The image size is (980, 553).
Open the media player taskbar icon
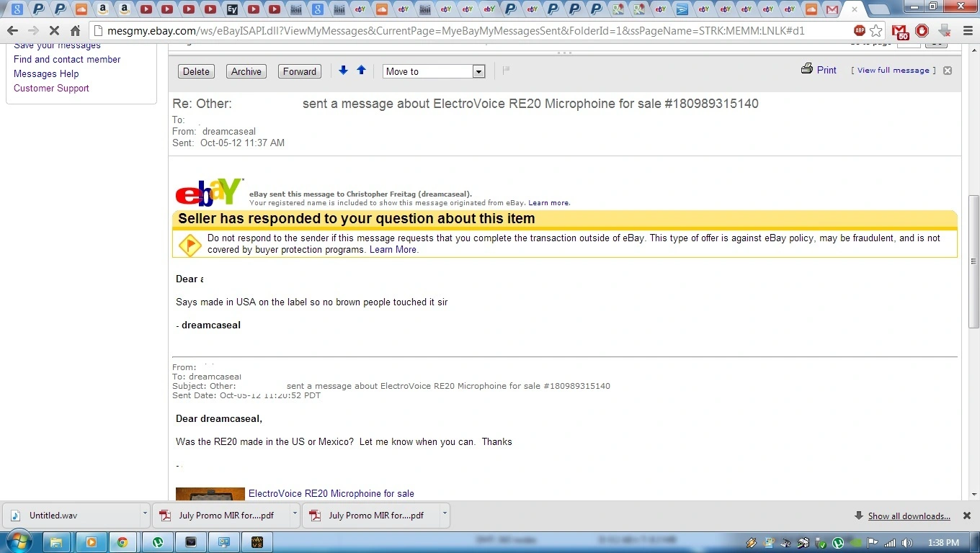point(91,542)
